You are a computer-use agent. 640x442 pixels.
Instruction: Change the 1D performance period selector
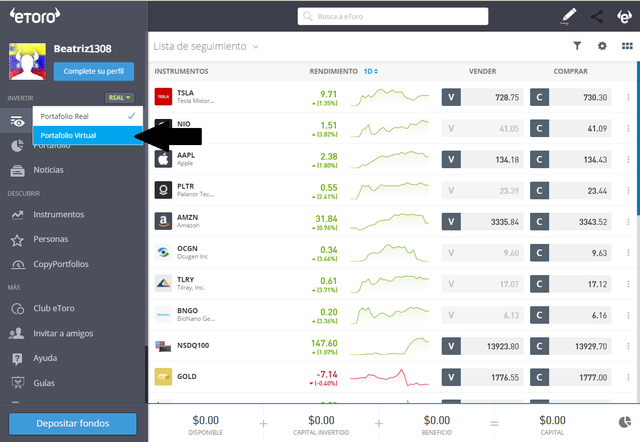tap(371, 71)
